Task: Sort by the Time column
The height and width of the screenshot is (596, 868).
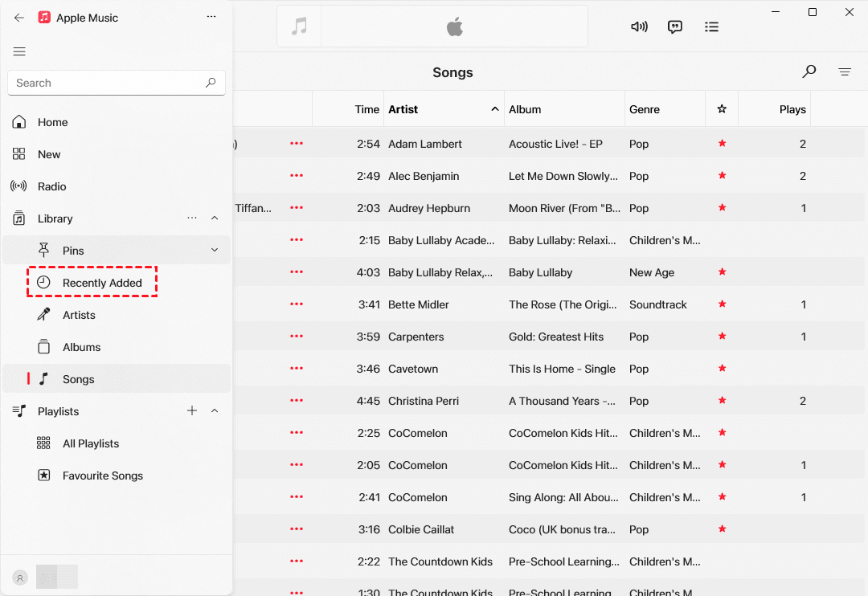Action: pos(348,109)
